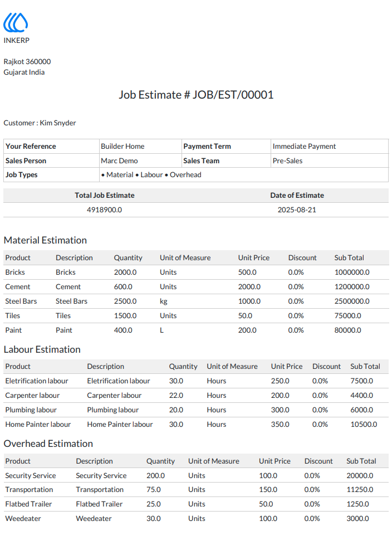Click the Cement sub total 1200000.0

352,287
